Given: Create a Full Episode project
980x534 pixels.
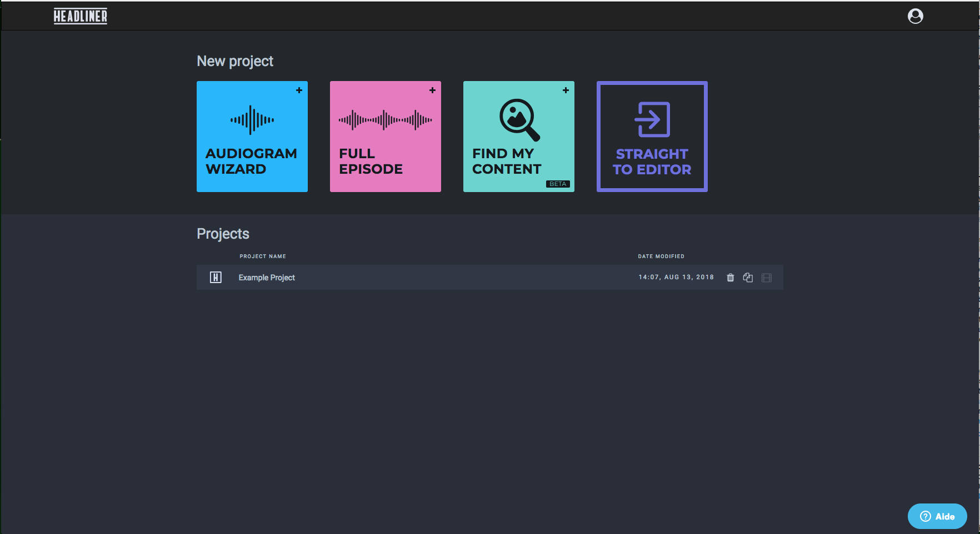Looking at the screenshot, I should pyautogui.click(x=386, y=137).
